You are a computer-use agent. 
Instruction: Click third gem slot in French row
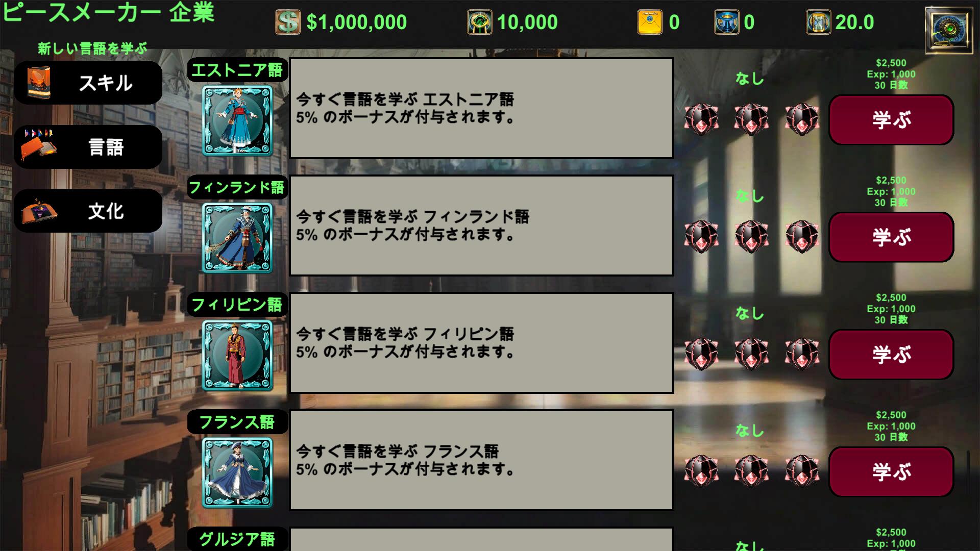802,470
